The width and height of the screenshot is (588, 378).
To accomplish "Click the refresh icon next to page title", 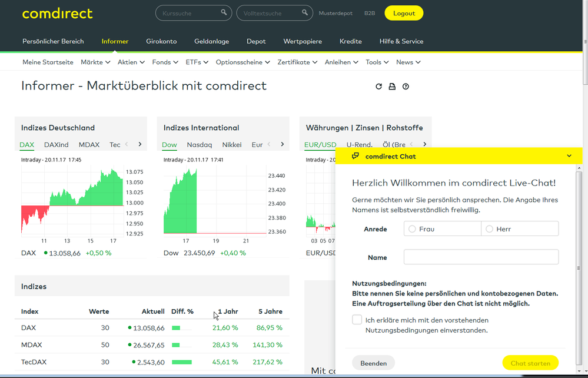I will tap(378, 86).
